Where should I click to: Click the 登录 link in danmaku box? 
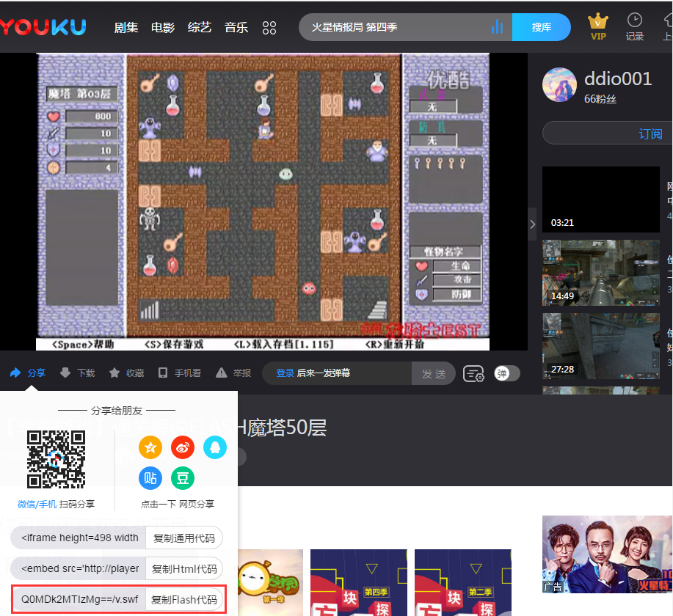[x=285, y=373]
